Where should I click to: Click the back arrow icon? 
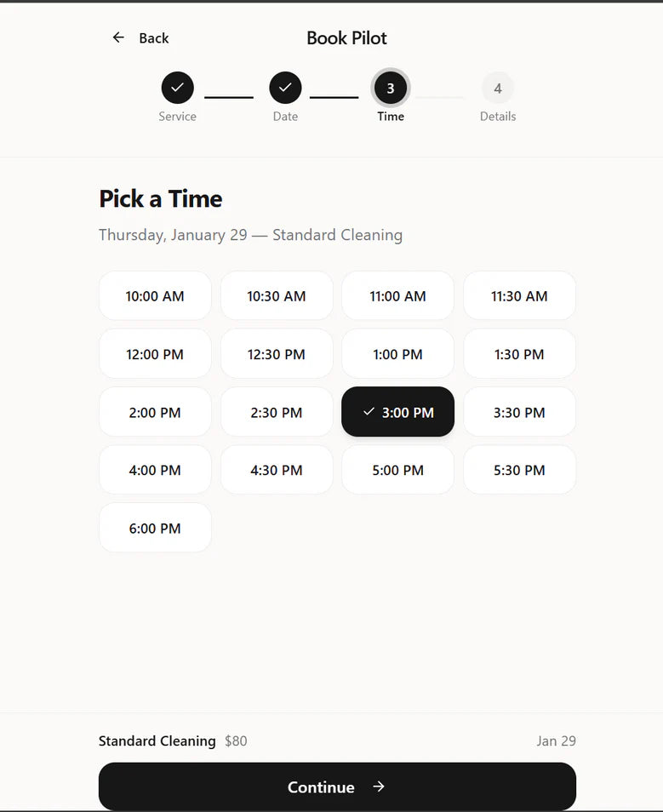pyautogui.click(x=117, y=37)
